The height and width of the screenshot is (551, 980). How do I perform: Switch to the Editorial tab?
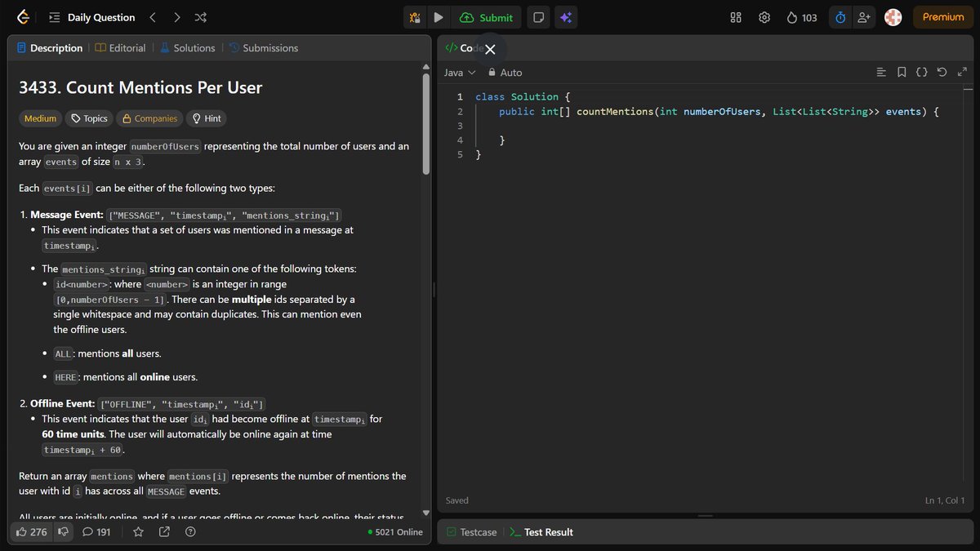coord(120,48)
